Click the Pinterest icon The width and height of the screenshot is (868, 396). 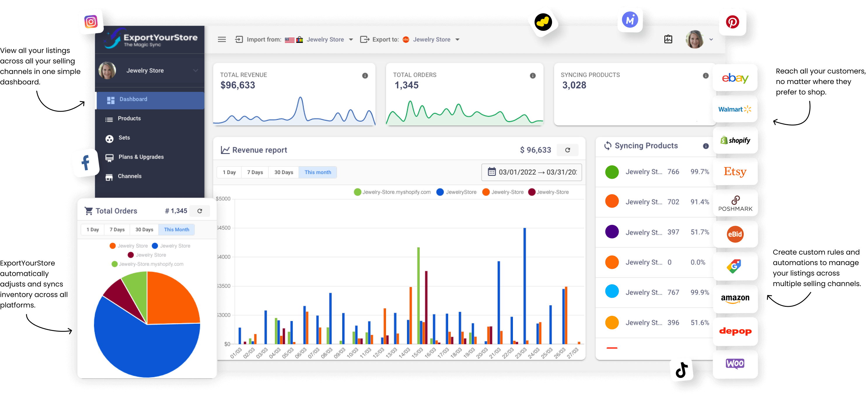point(732,22)
